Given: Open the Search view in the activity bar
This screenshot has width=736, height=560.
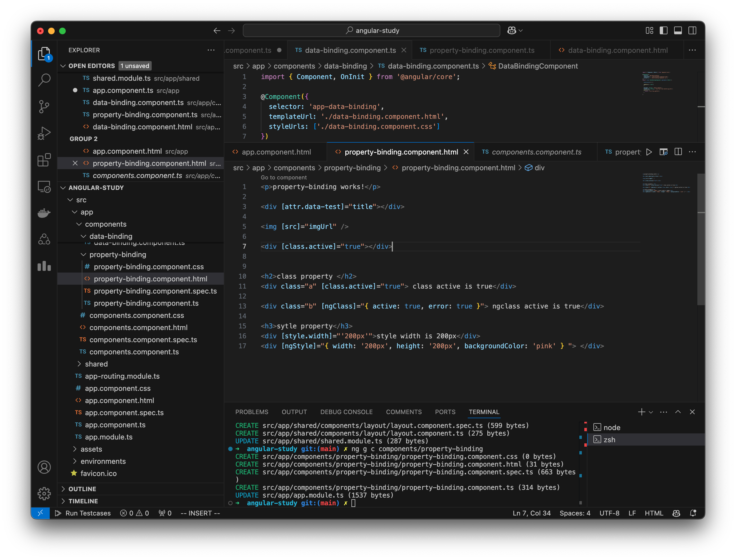Looking at the screenshot, I should 44,80.
